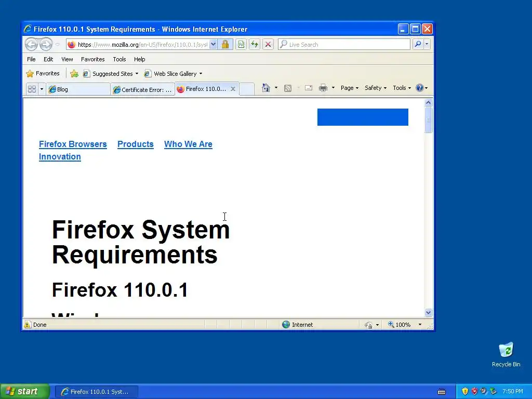This screenshot has height=399, width=532.
Task: Select the Recycle Bin desktop icon
Action: (x=506, y=354)
